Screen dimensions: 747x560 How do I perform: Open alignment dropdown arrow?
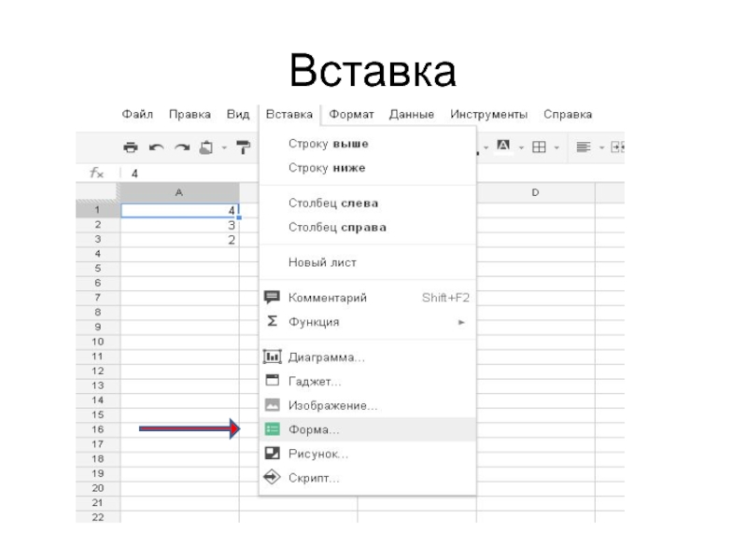point(601,148)
